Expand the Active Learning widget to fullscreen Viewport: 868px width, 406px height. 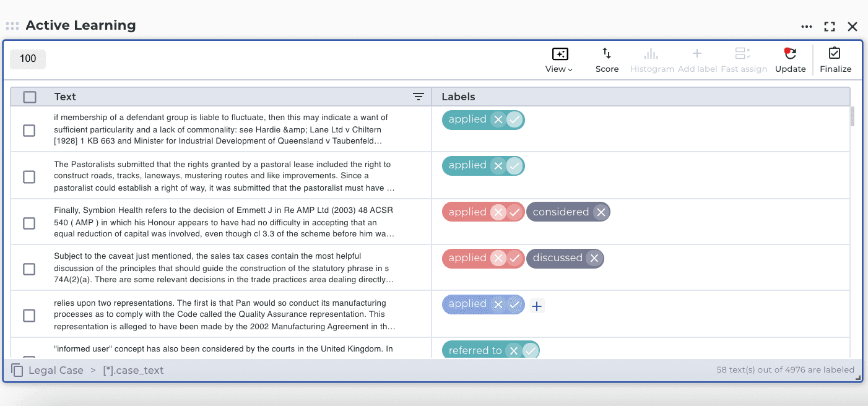pyautogui.click(x=829, y=27)
